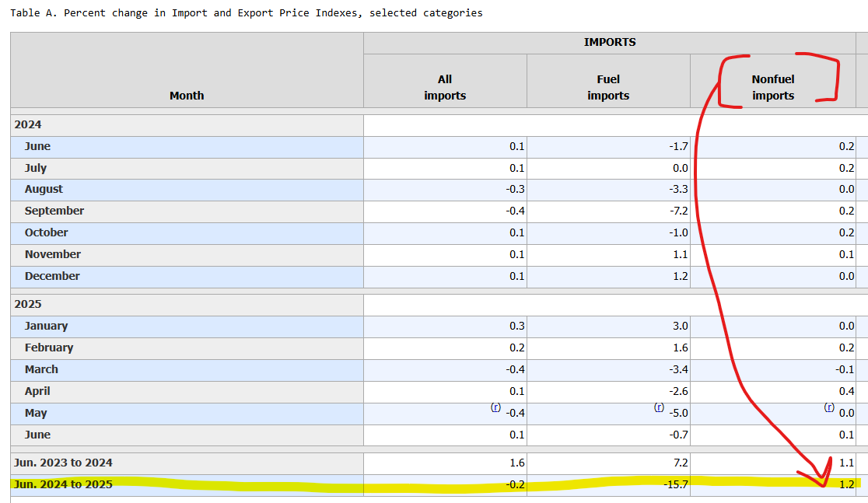Select the -1.0 Fuel imports value in October row
868x503 pixels.
(678, 232)
